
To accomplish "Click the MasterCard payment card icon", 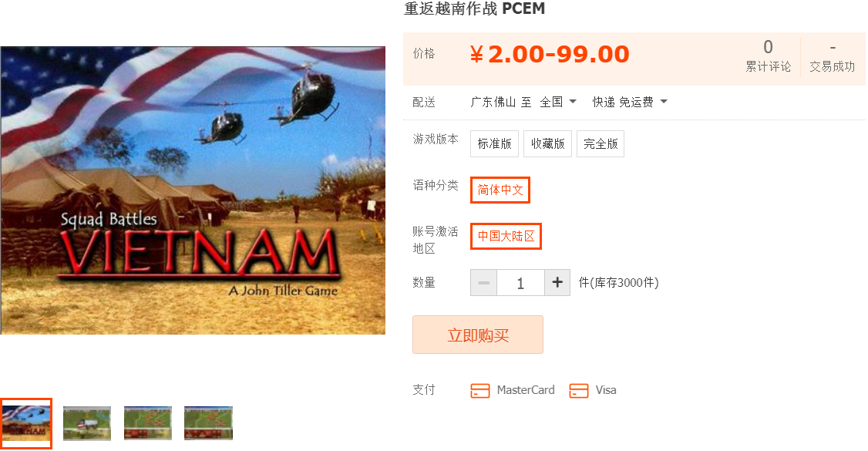I will 480,391.
